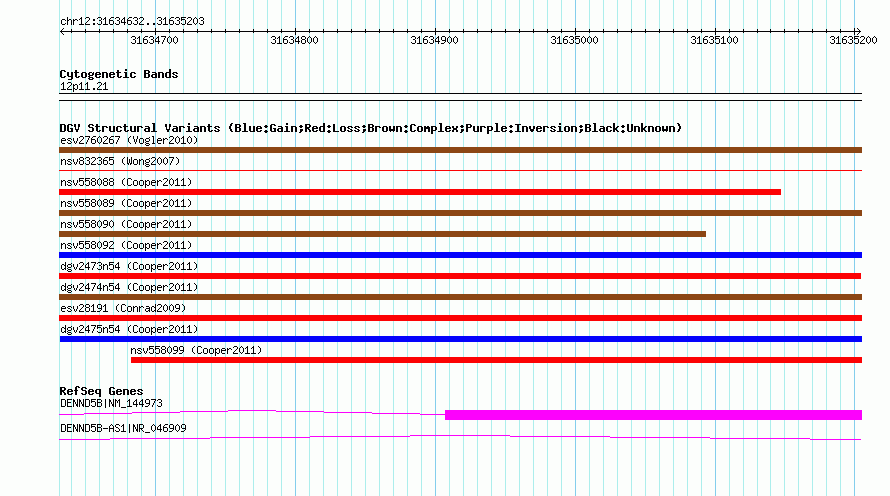The image size is (890, 496).
Task: Click the DENND5B intron line
Action: point(252,412)
